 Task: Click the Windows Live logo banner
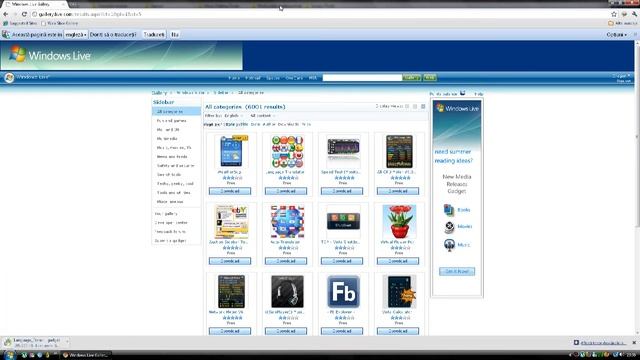click(122, 56)
